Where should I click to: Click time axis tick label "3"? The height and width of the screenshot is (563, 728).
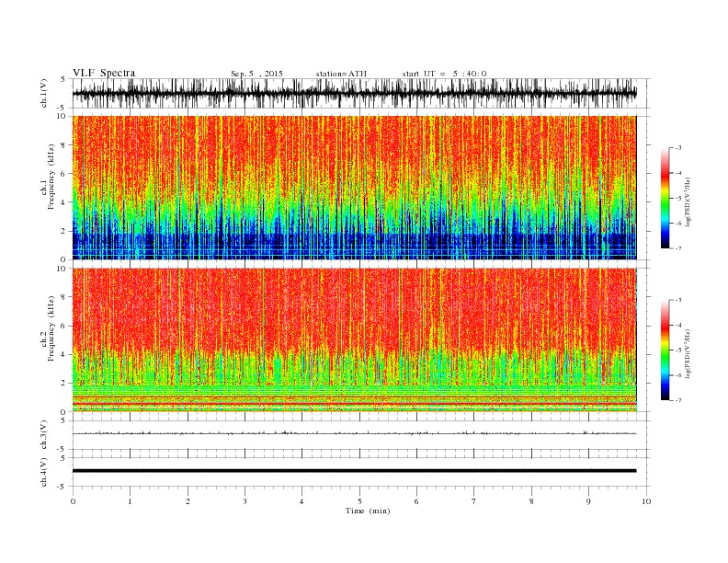[245, 501]
